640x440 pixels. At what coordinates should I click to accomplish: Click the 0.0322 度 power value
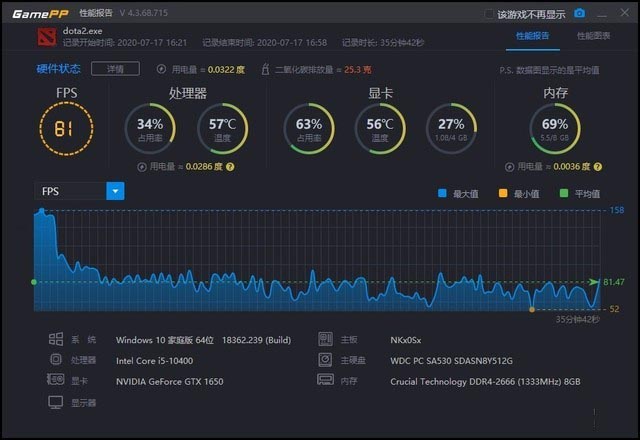226,69
